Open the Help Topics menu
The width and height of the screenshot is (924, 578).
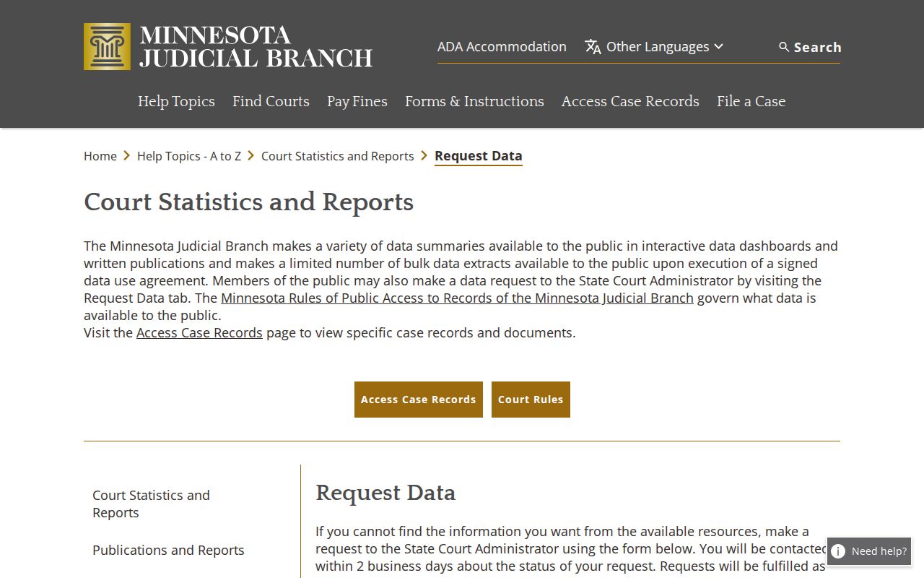[176, 102]
